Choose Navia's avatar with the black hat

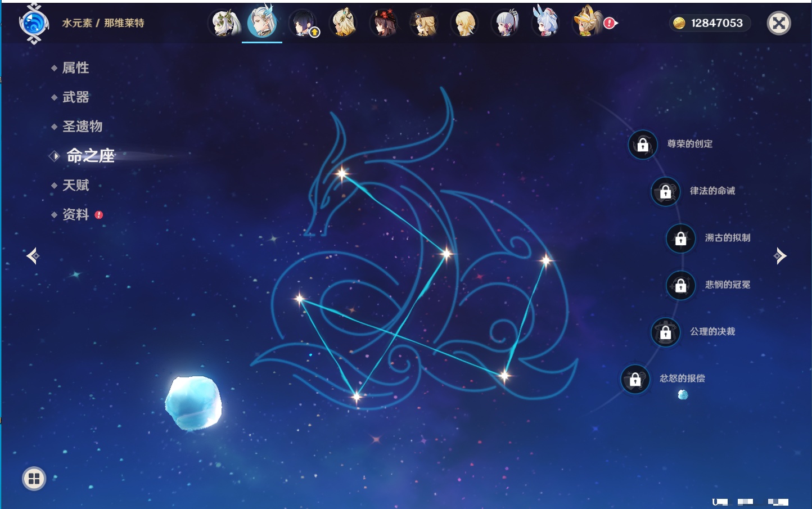pos(425,24)
